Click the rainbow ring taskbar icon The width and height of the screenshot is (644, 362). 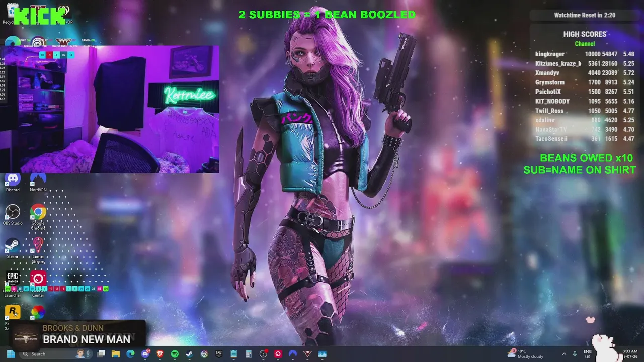point(204,354)
